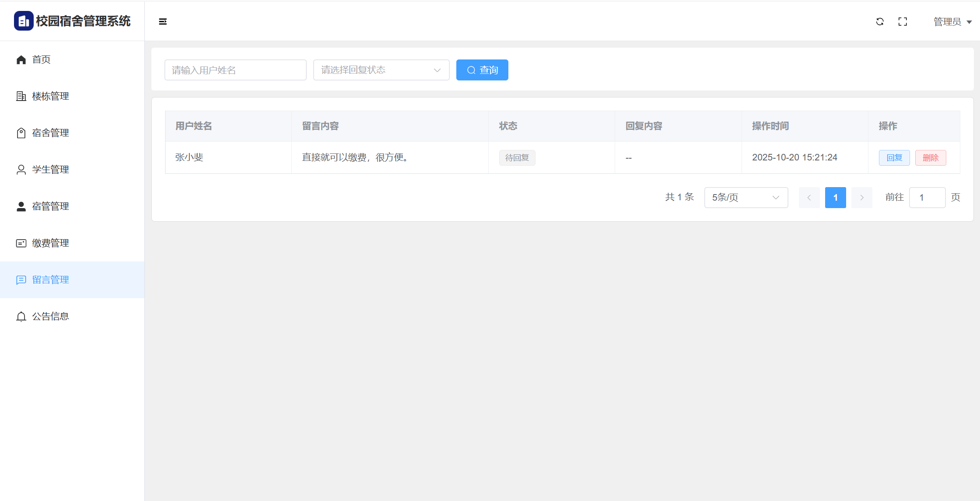The image size is (980, 501).
Task: Click the campus dormitory system logo
Action: tap(24, 21)
